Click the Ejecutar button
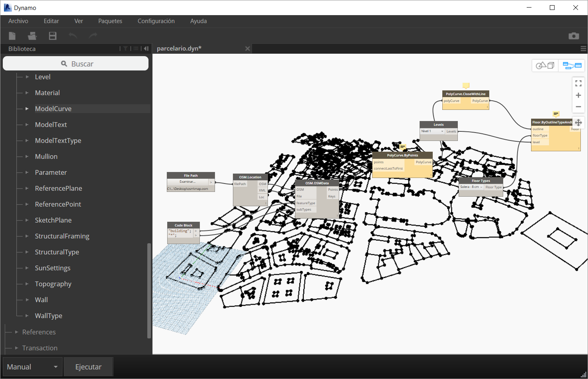 pos(88,367)
